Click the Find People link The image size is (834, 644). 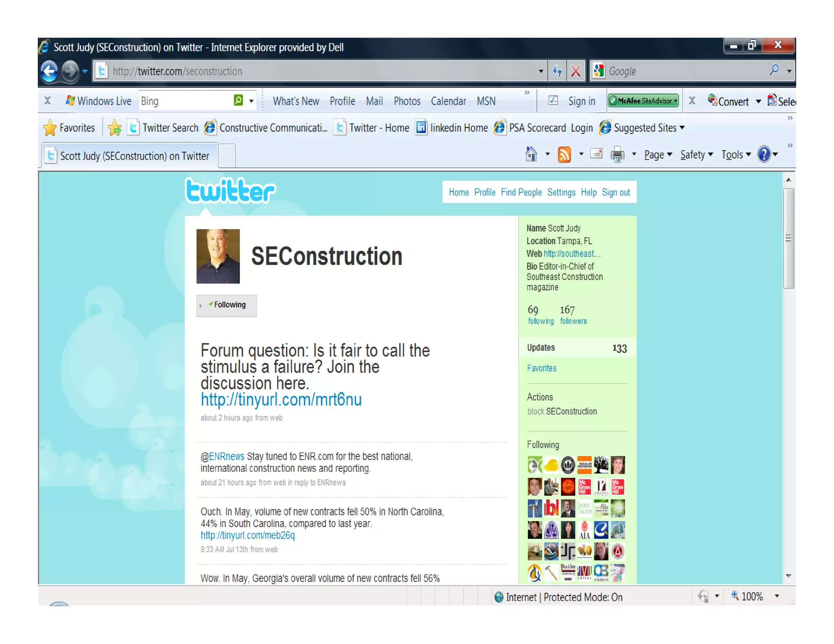[x=521, y=192]
